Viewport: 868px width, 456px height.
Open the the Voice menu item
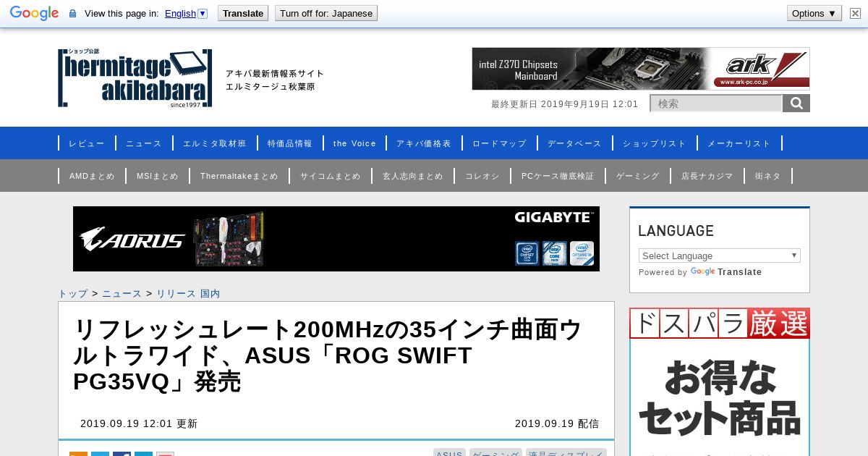click(x=354, y=143)
